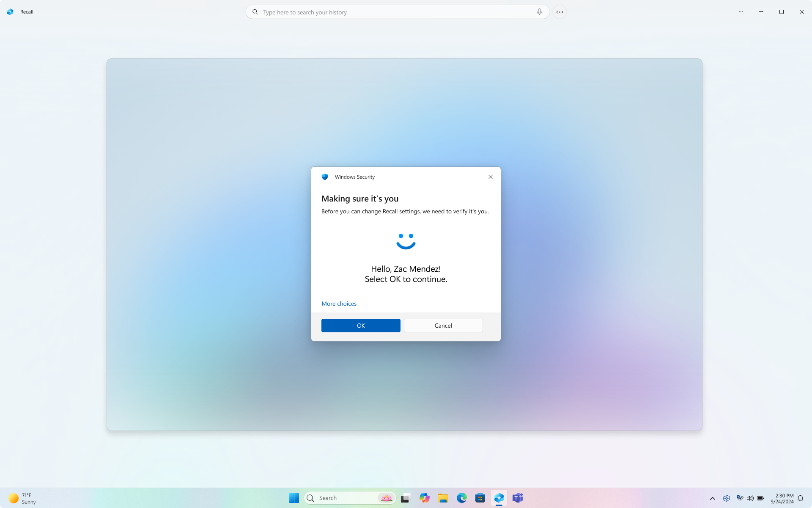Viewport: 812px width, 508px height.
Task: Open the voice search microphone icon
Action: (539, 12)
